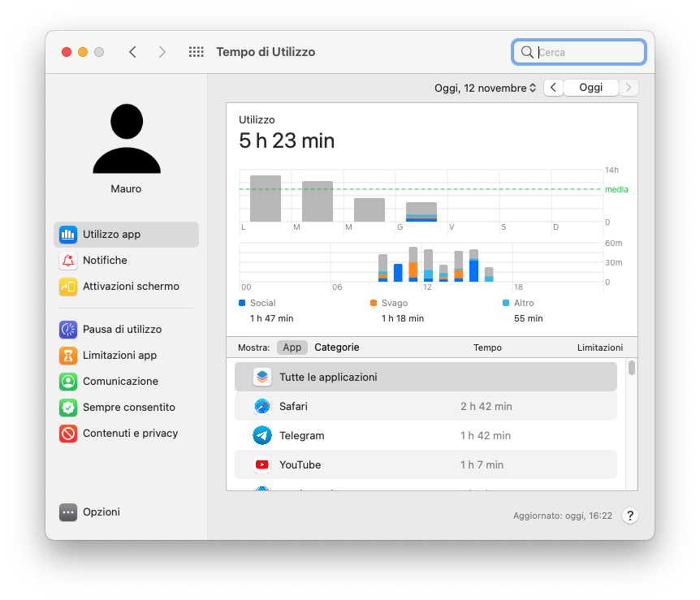Select the Telegram 1 h 42 min row

click(426, 435)
